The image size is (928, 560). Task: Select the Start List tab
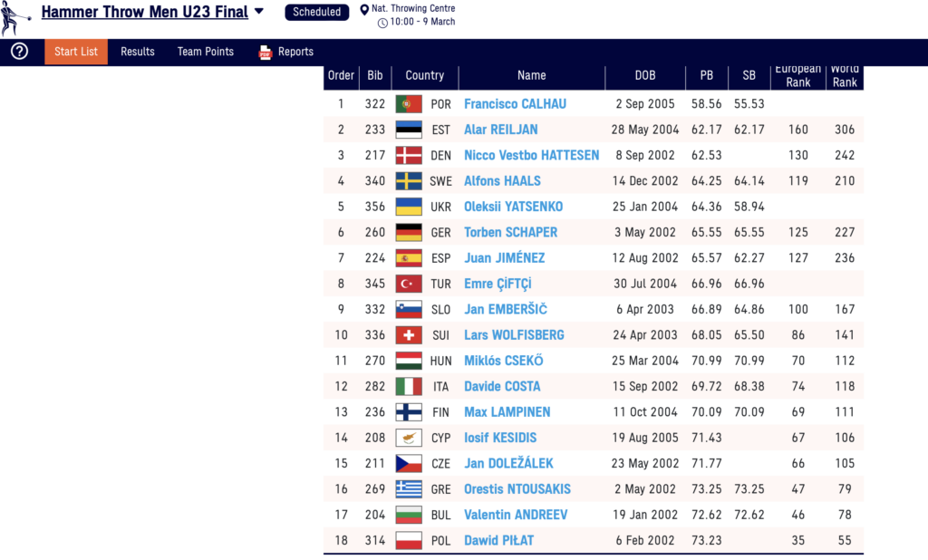pyautogui.click(x=76, y=52)
